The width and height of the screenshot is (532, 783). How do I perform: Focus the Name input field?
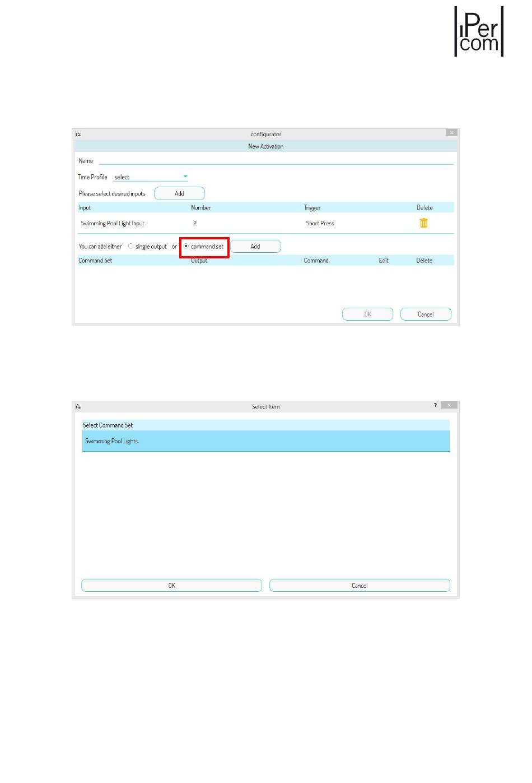[276, 161]
